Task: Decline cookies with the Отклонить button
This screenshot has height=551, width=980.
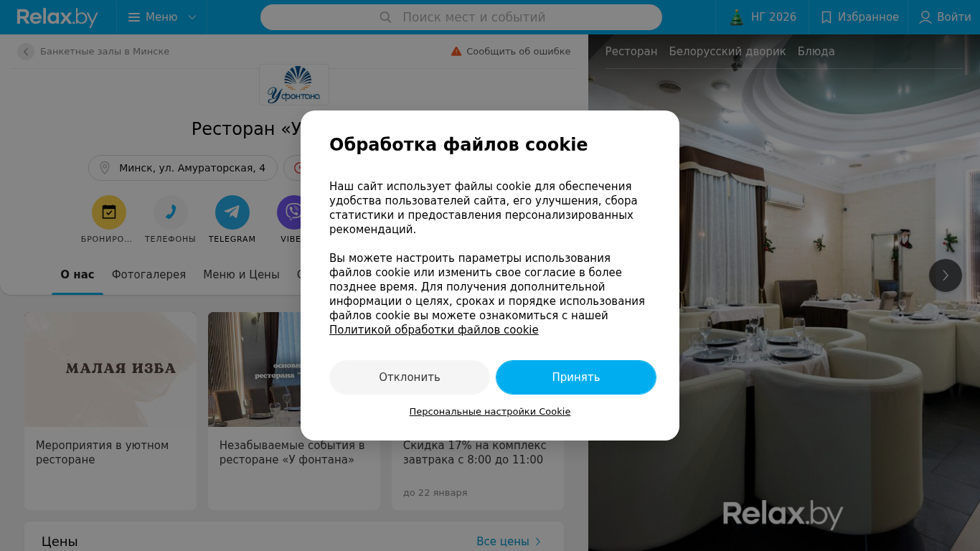Action: pyautogui.click(x=410, y=377)
